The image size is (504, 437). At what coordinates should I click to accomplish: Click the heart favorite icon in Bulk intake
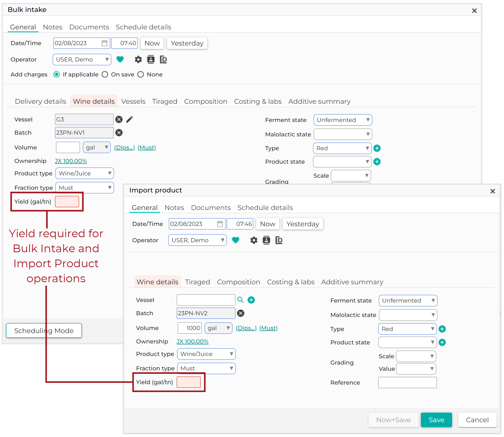coord(120,59)
